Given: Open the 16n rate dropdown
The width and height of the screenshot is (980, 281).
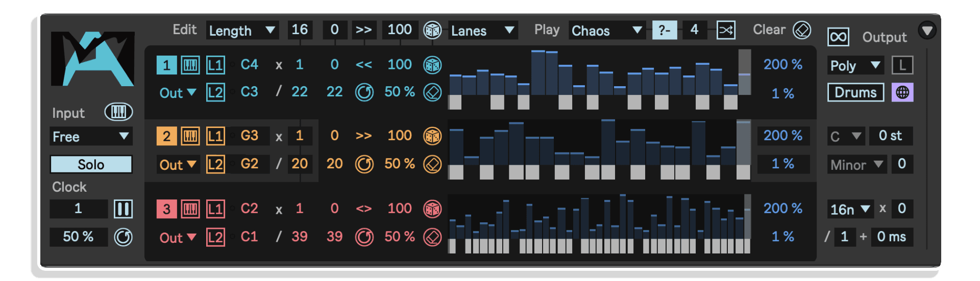Looking at the screenshot, I should (x=850, y=209).
